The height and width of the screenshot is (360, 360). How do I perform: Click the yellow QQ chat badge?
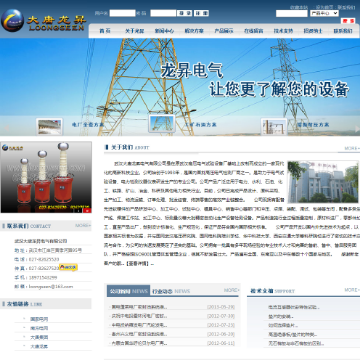coord(68,267)
